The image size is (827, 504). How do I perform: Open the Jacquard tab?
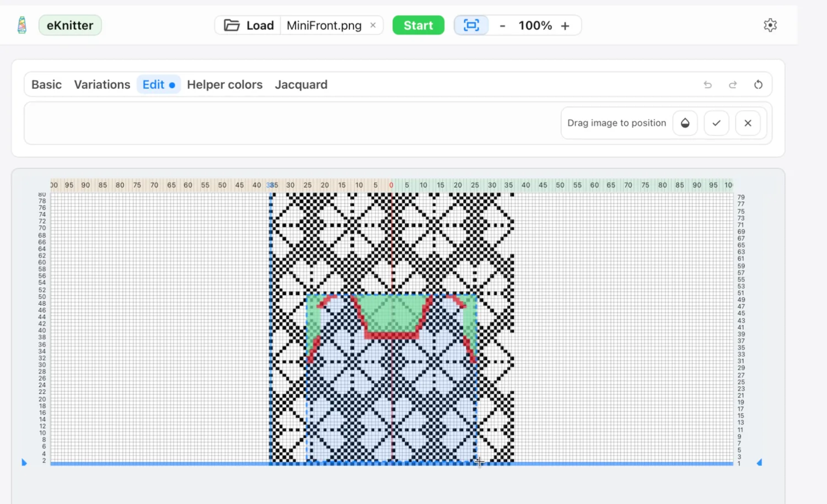[301, 85]
